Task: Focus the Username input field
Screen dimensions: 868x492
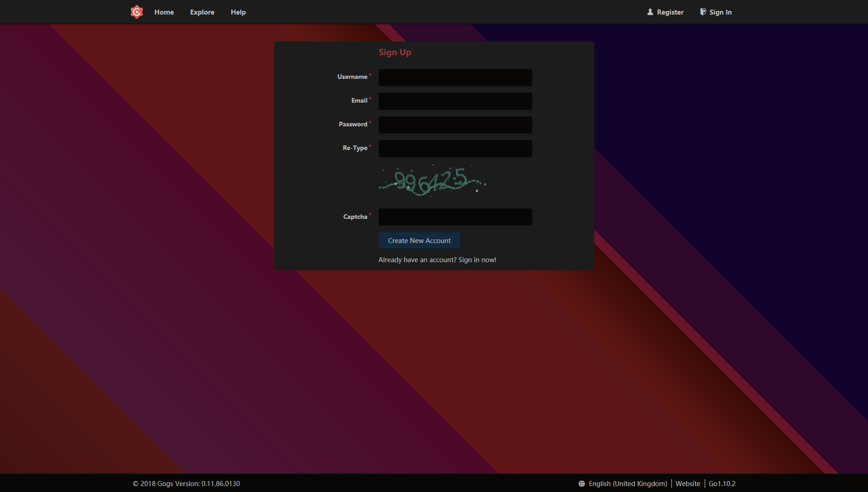Action: [x=455, y=78]
